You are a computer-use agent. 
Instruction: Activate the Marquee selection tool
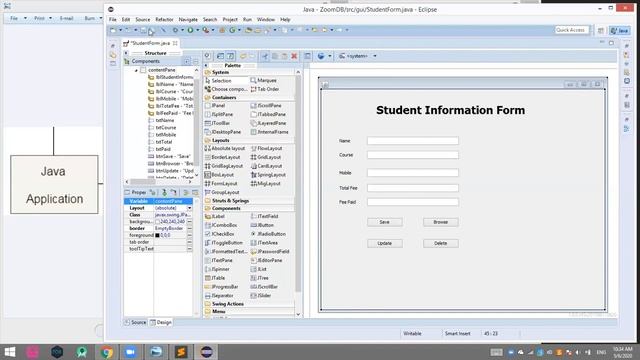(x=263, y=80)
